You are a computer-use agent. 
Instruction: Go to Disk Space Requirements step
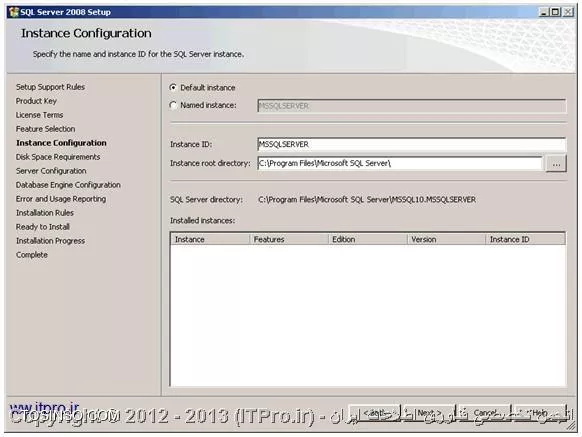pos(58,157)
